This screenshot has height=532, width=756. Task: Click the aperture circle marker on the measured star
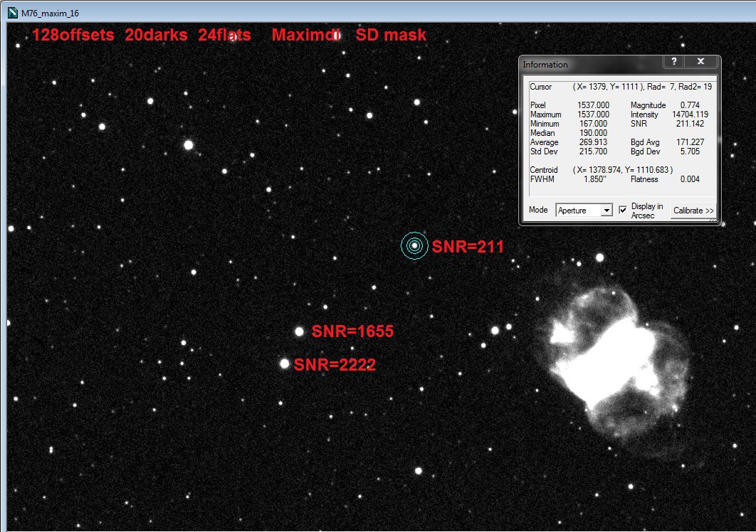coord(414,246)
